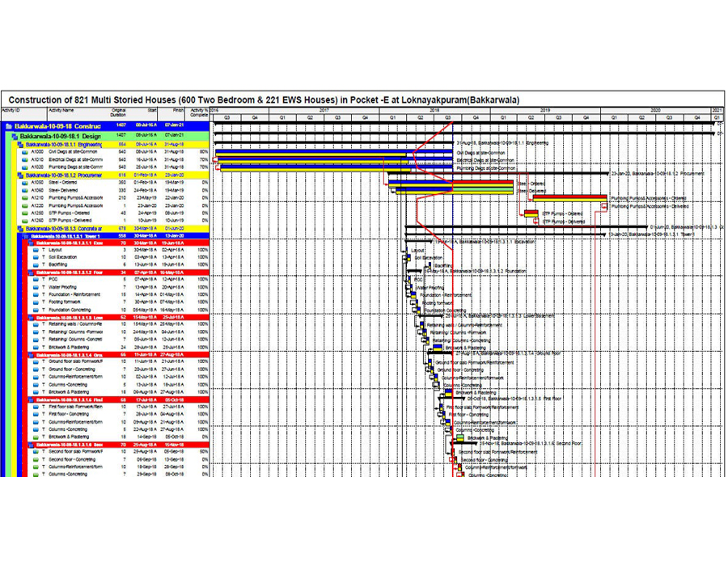Click the 'Steel - Ordered' activity name cell
This screenshot has width=728, height=566.
pyautogui.click(x=63, y=183)
